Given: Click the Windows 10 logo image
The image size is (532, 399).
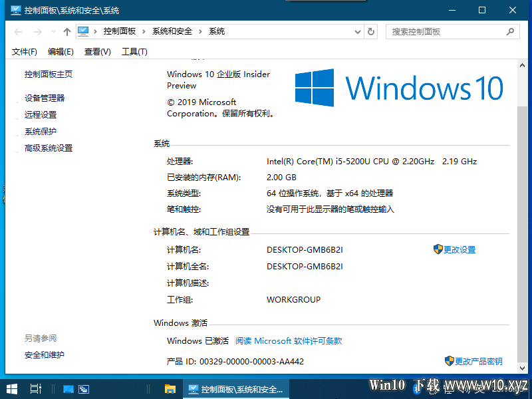Looking at the screenshot, I should coord(399,88).
